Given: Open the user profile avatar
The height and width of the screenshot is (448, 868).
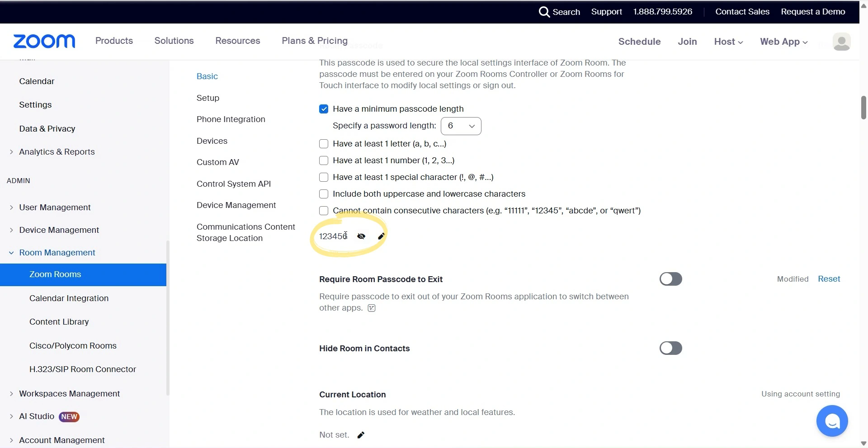Looking at the screenshot, I should pyautogui.click(x=841, y=42).
